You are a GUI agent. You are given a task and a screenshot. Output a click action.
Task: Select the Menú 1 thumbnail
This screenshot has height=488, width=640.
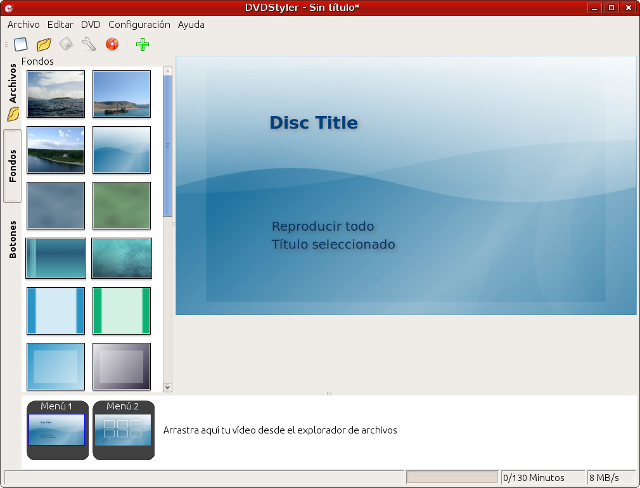(57, 430)
